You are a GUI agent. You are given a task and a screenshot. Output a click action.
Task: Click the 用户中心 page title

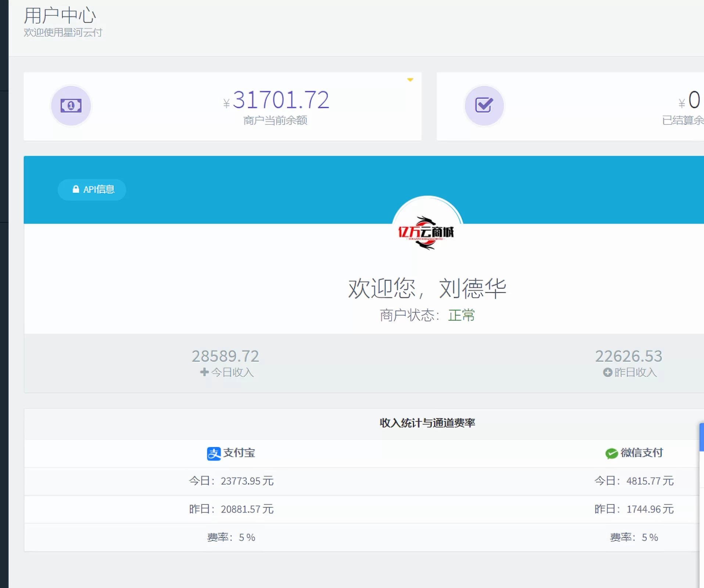tap(60, 15)
